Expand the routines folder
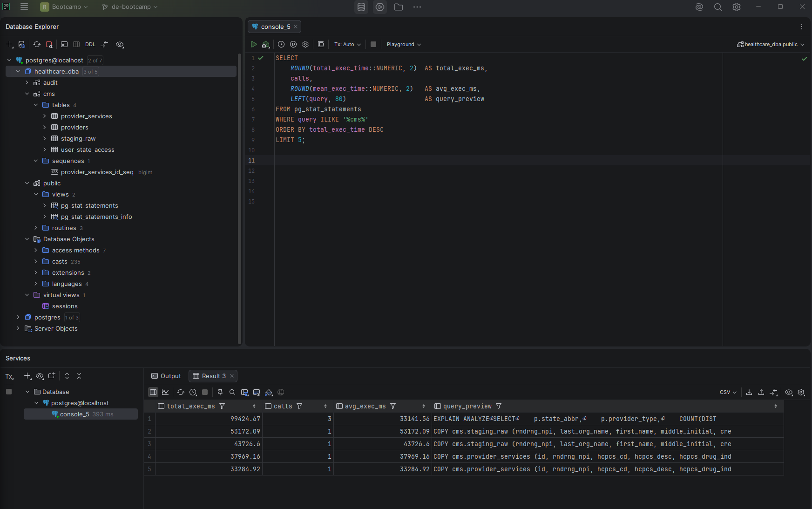This screenshot has width=812, height=509. (x=35, y=228)
